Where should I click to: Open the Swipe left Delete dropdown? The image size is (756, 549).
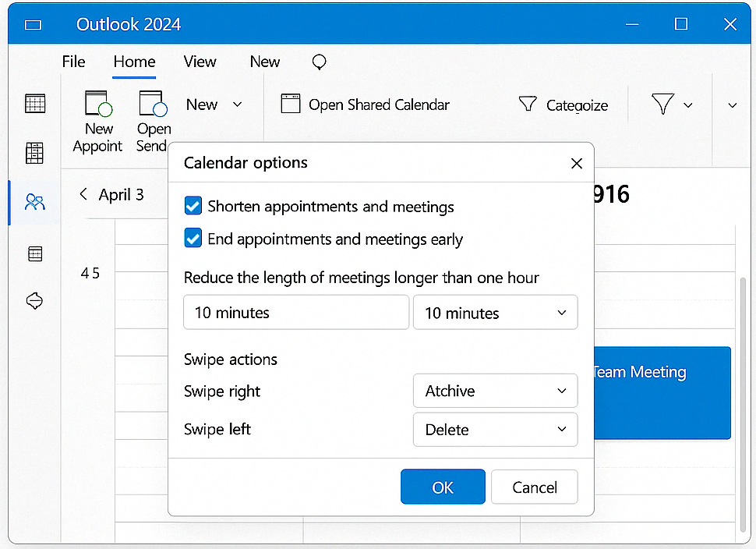[495, 430]
